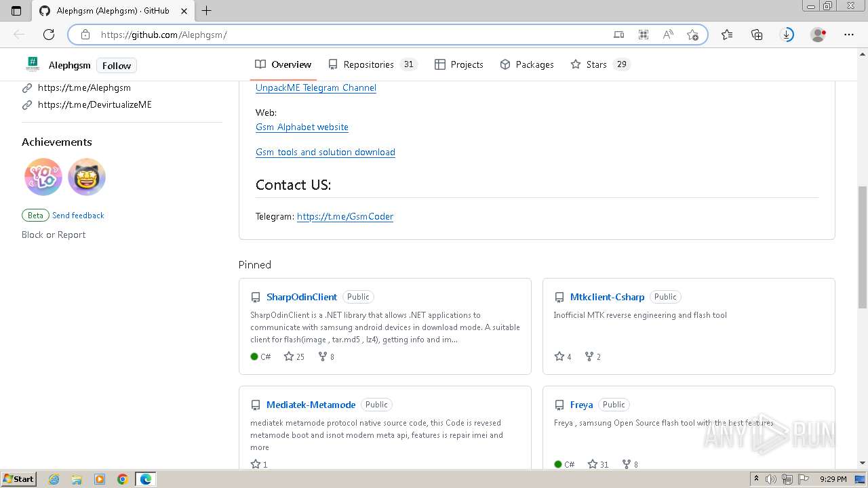Screen dimensions: 868x488
Task: Open the Stars tab
Action: tap(600, 64)
